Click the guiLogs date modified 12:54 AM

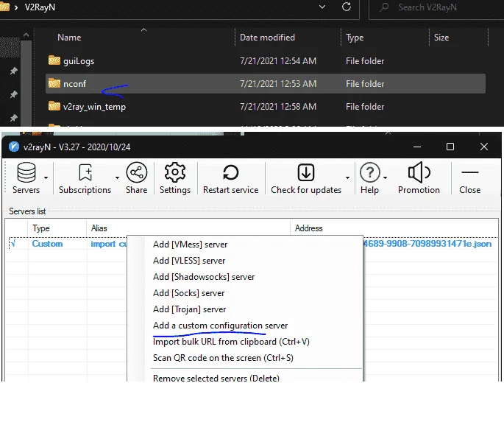pyautogui.click(x=278, y=61)
